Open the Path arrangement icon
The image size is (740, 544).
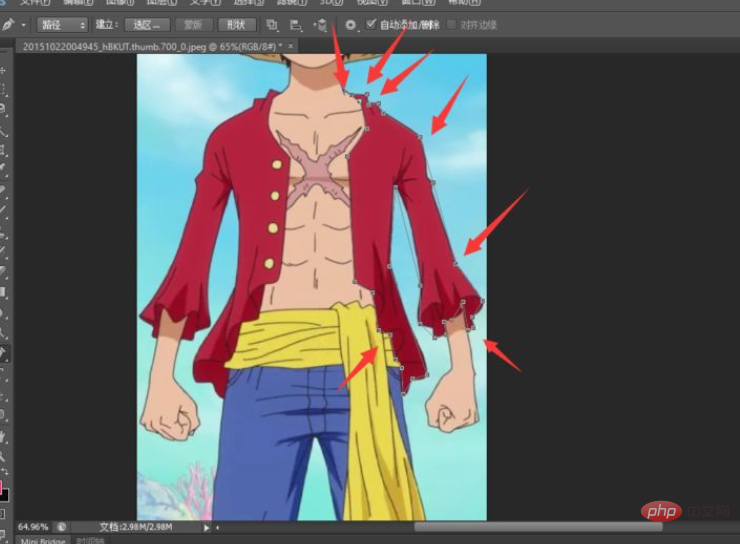click(x=320, y=25)
